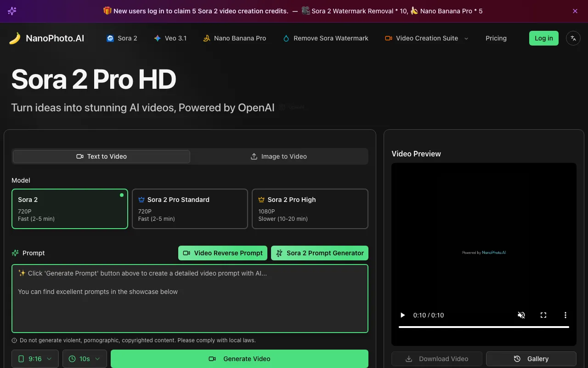588x368 pixels.
Task: Open video player more options menu
Action: coord(565,315)
